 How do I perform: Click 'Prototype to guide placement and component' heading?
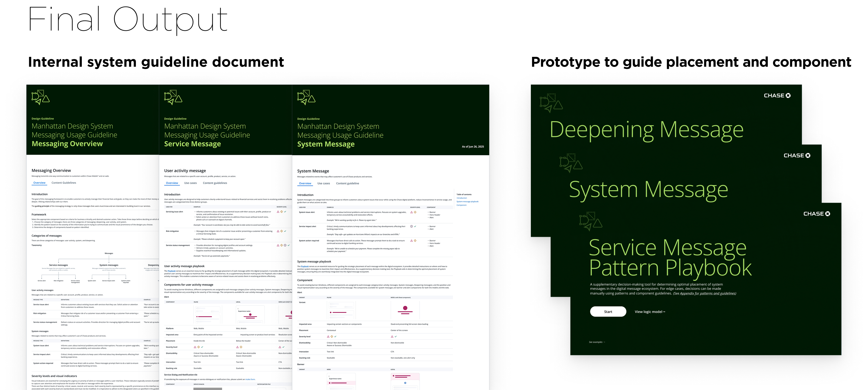[691, 62]
